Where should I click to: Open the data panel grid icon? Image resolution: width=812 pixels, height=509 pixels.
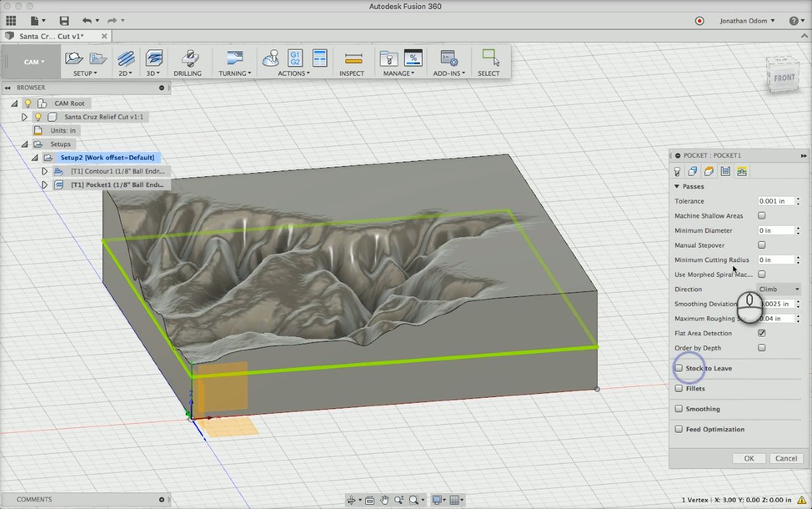11,21
